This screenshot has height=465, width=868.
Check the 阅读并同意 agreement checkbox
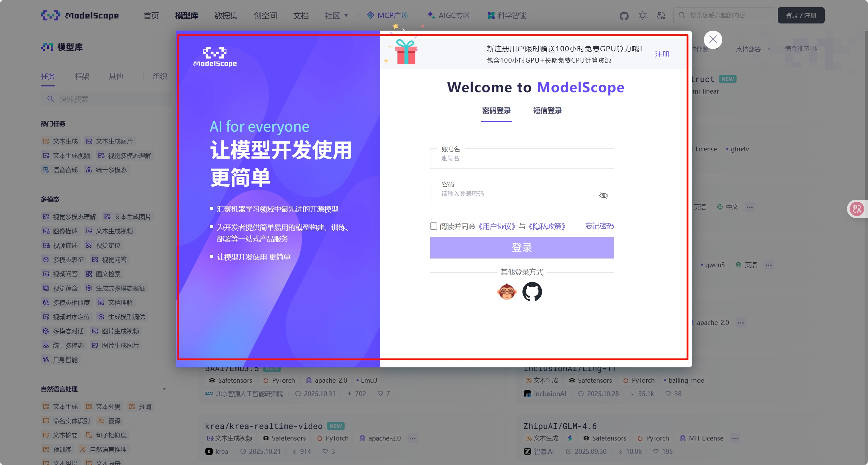433,226
